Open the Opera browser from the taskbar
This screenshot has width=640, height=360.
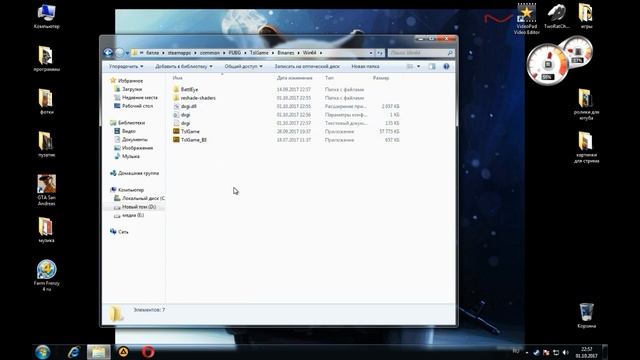pyautogui.click(x=148, y=352)
